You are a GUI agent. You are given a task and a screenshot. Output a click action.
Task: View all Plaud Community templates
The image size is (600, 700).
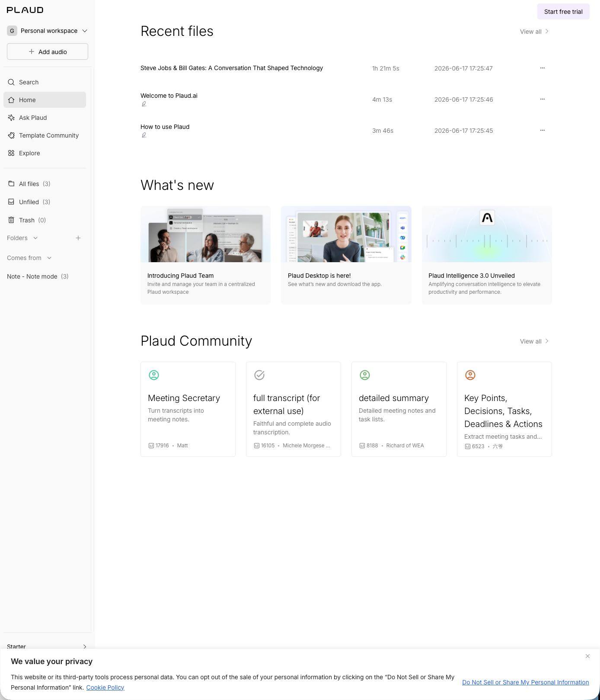point(535,341)
